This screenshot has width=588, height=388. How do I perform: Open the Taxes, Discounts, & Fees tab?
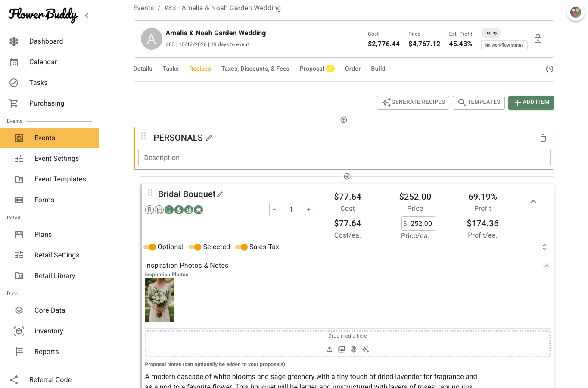point(255,69)
